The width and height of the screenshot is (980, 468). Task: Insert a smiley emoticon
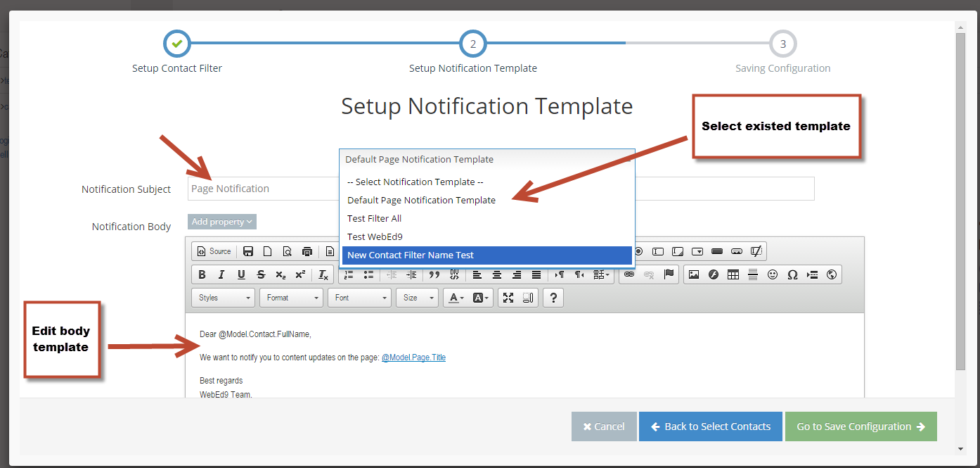773,274
